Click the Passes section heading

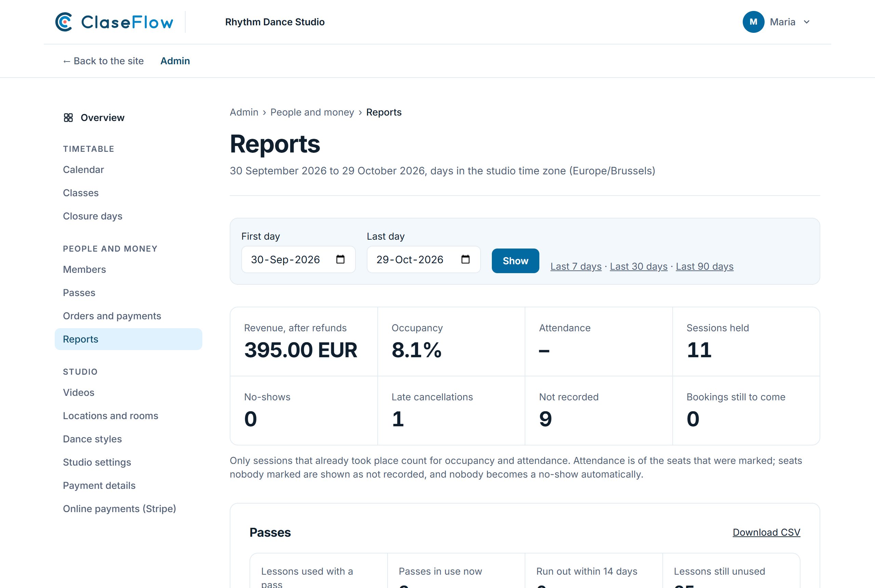270,532
